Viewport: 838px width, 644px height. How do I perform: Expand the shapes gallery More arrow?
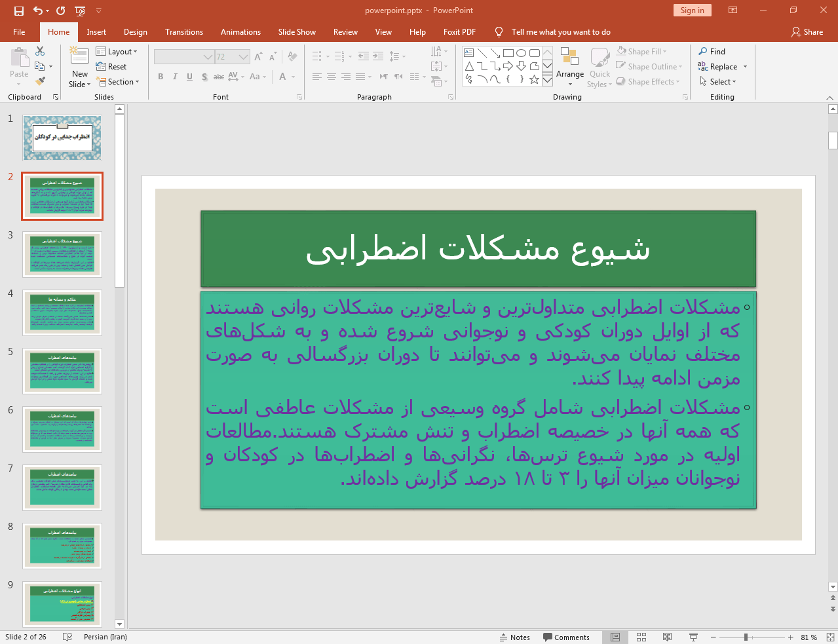tap(547, 79)
